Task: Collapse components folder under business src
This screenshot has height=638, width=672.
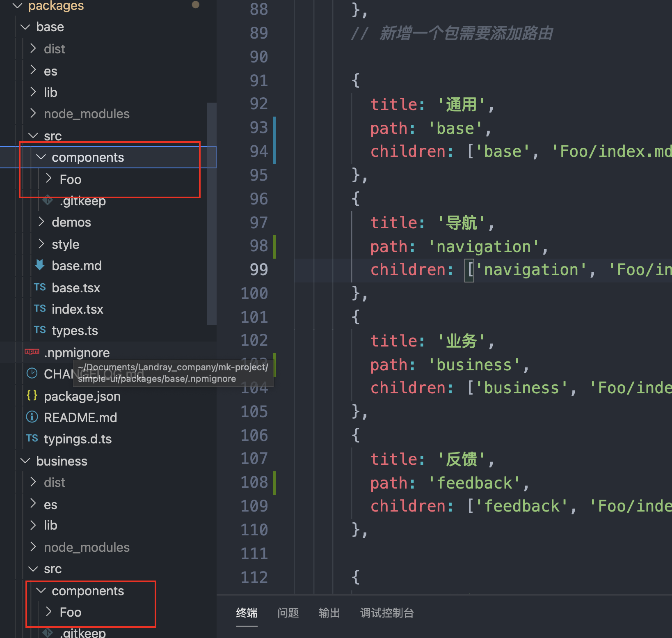Action: click(x=41, y=591)
